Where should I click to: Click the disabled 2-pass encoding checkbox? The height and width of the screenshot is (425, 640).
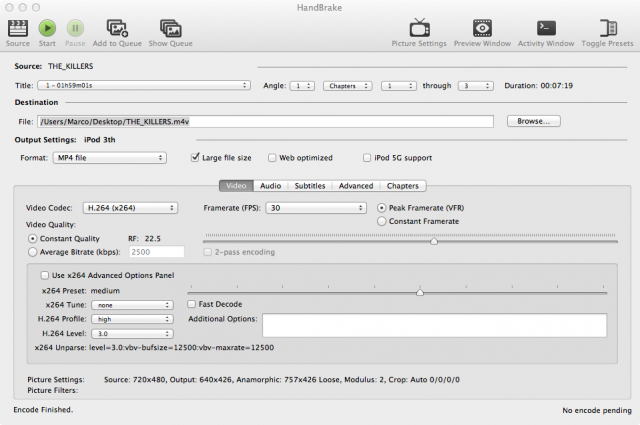tap(208, 252)
